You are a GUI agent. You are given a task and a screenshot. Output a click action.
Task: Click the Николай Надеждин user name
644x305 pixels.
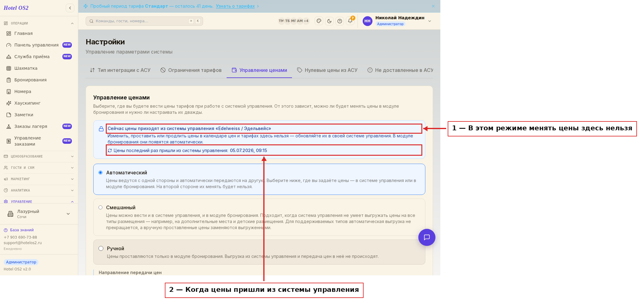(400, 18)
